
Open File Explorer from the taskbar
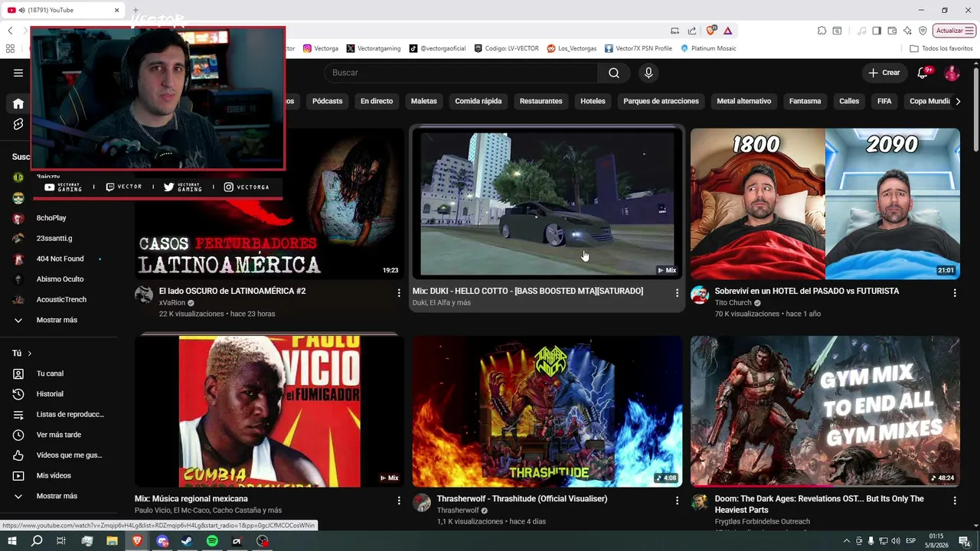pos(112,541)
